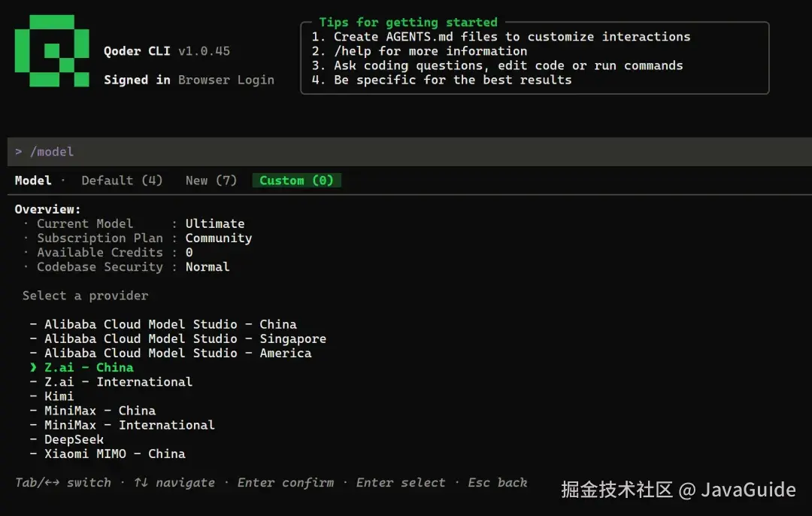Pick the Kimi provider entry
812x516 pixels.
point(59,396)
